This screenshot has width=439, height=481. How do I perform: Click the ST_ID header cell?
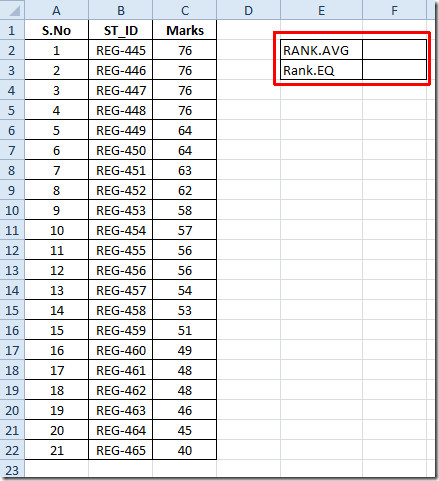coord(120,30)
